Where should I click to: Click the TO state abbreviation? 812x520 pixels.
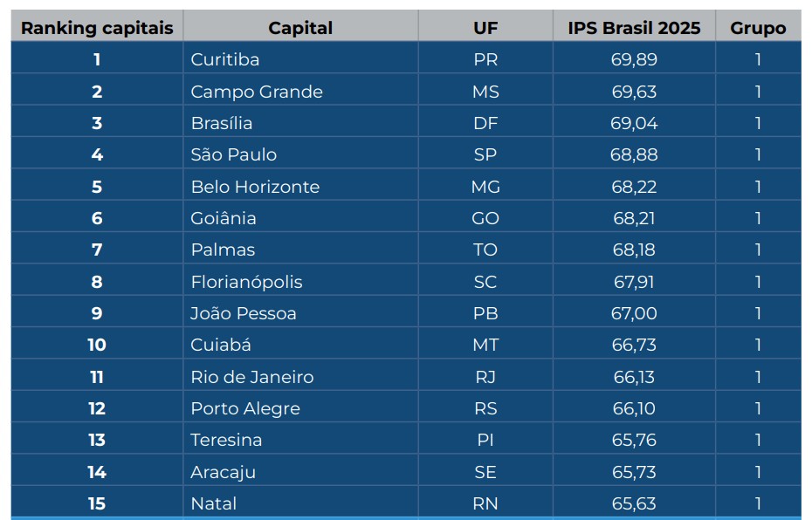(485, 250)
